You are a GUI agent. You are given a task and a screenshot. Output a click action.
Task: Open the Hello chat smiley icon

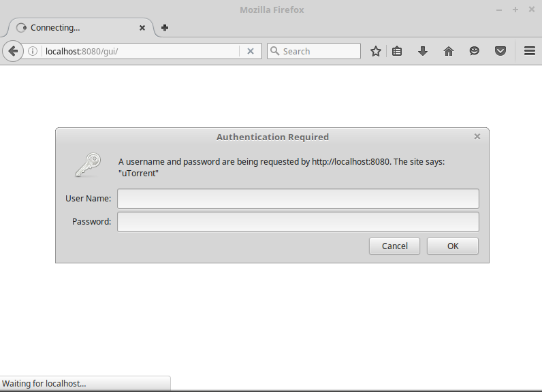pos(474,52)
